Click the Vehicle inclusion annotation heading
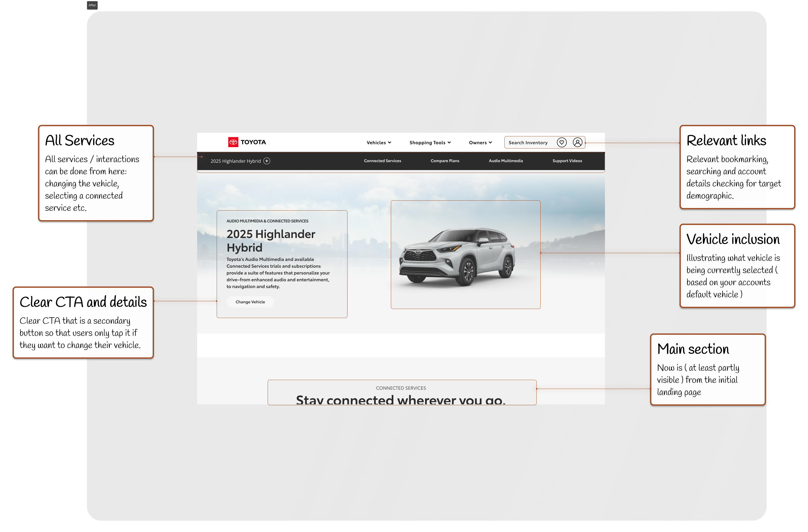 click(x=733, y=239)
